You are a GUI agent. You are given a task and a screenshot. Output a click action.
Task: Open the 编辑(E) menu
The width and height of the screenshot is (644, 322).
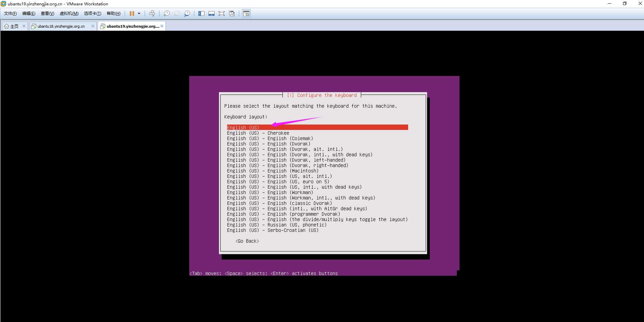click(x=29, y=14)
